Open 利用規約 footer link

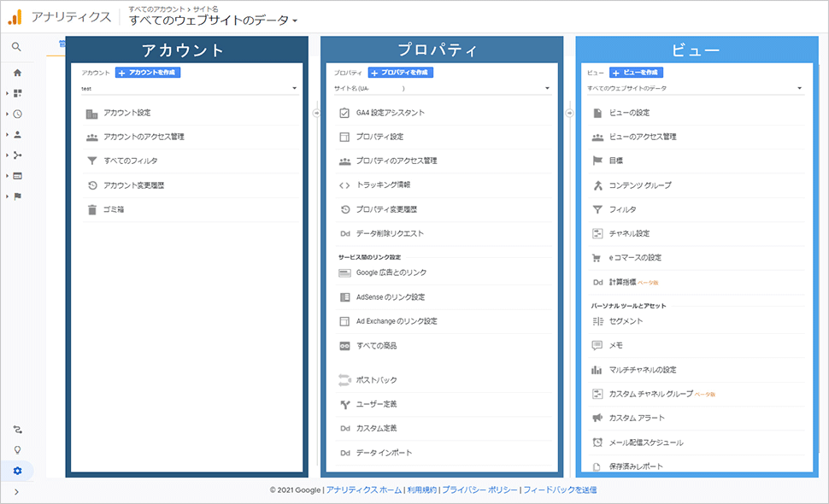tap(422, 490)
